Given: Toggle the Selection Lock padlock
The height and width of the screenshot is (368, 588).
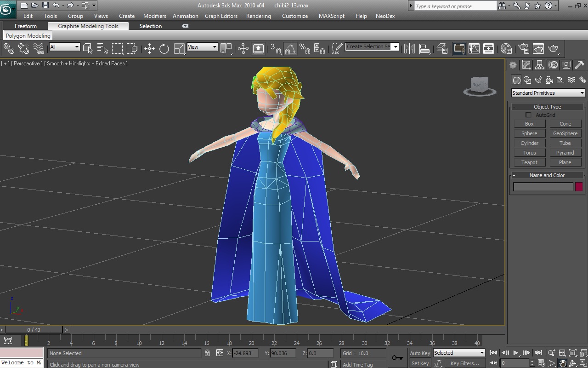Looking at the screenshot, I should pyautogui.click(x=207, y=353).
